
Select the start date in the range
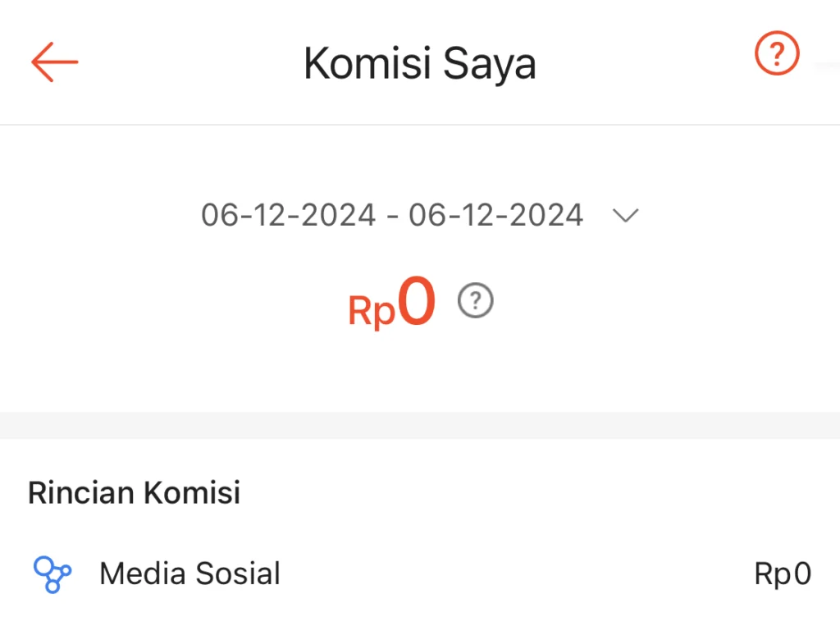coord(288,216)
